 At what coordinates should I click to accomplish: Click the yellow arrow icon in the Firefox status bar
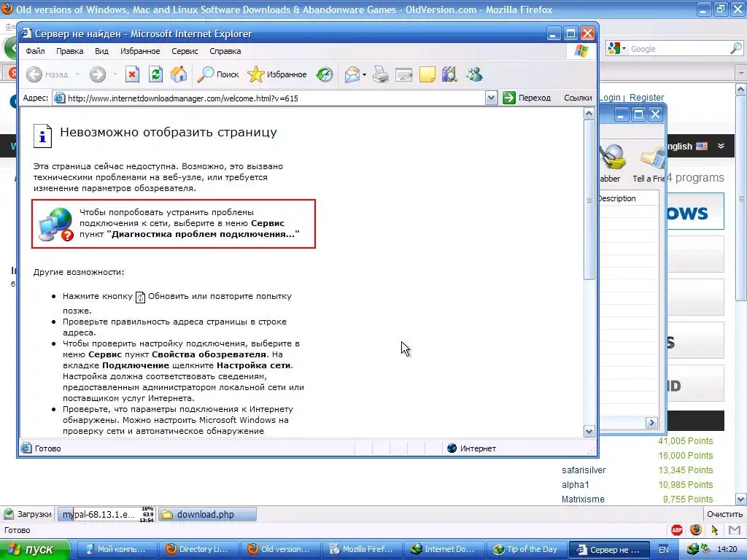714,530
